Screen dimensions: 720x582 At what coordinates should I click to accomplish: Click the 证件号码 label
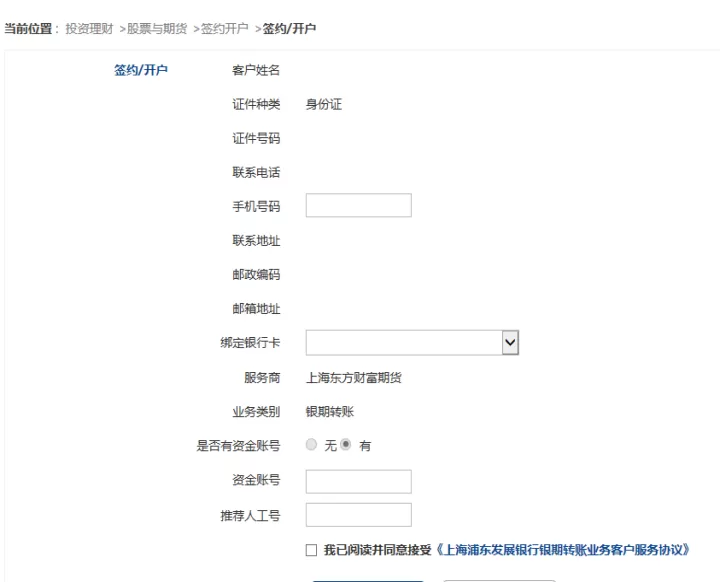pos(256,138)
